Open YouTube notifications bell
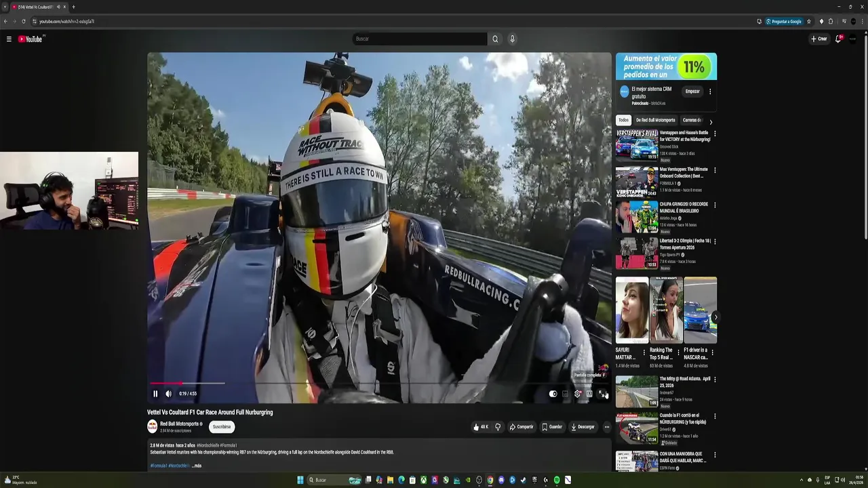Viewport: 868px width, 488px height. (838, 39)
